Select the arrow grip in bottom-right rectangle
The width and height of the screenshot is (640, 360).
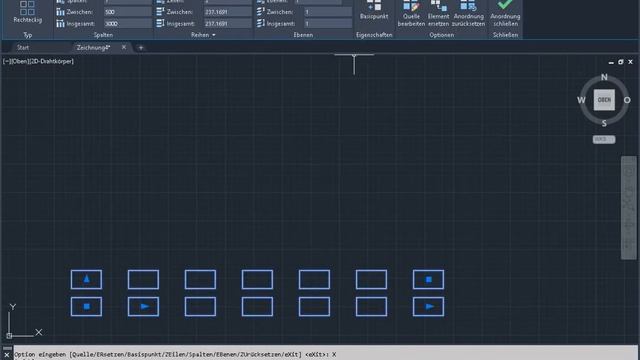(429, 306)
